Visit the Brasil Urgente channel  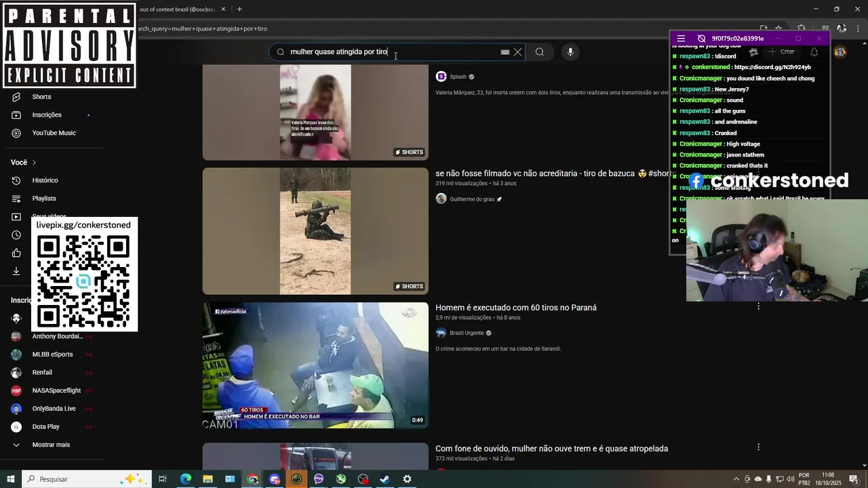(467, 333)
